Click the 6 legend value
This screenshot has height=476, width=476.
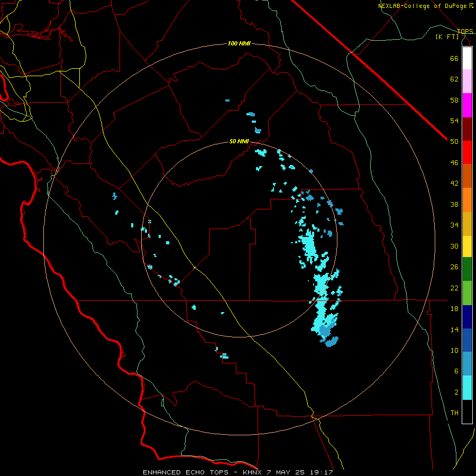456,371
